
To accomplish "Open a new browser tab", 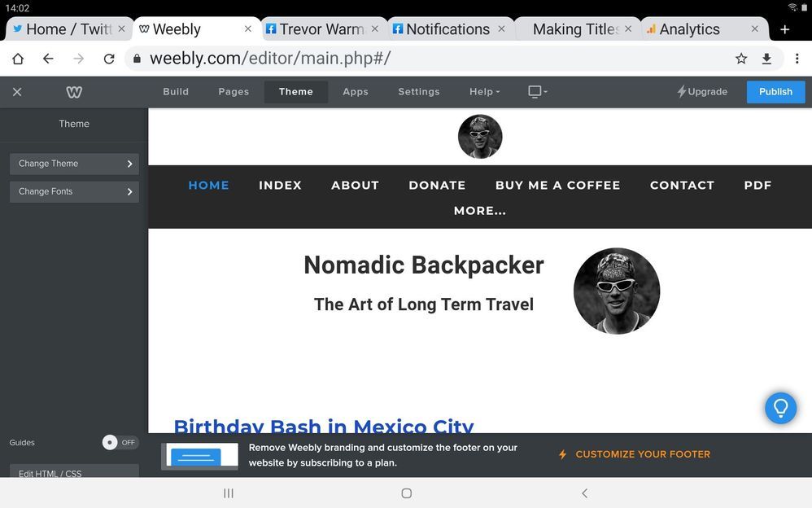I will [x=784, y=29].
